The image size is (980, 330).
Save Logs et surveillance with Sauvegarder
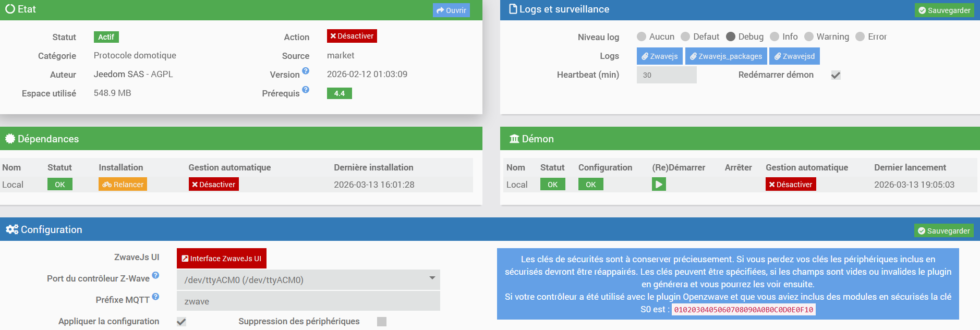coord(944,10)
